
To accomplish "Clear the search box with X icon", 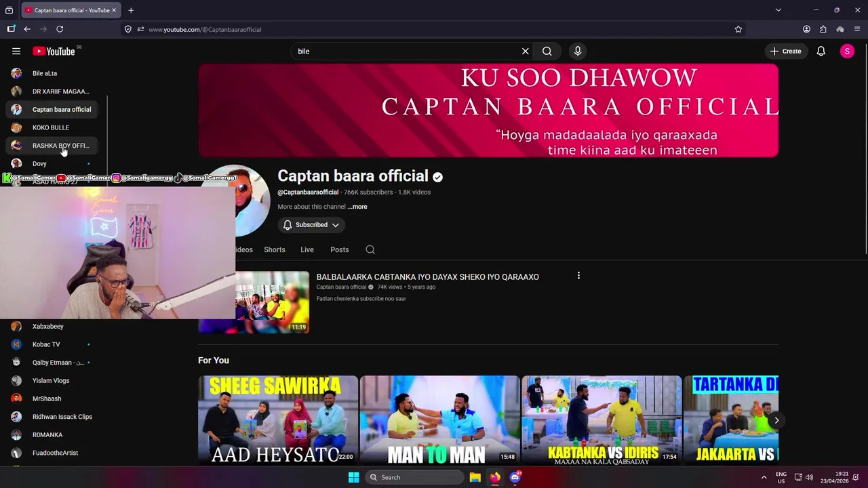I will (525, 52).
